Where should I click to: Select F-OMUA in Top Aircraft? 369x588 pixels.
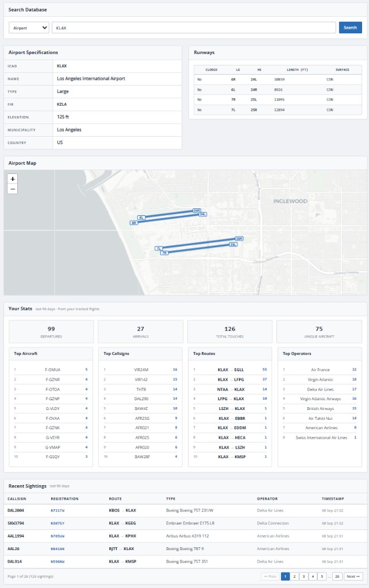[51, 369]
